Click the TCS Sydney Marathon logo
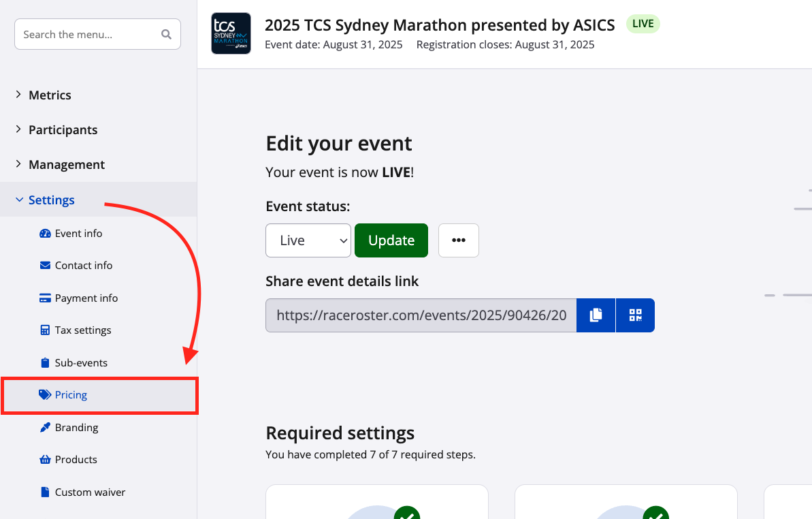This screenshot has height=519, width=812. pyautogui.click(x=231, y=33)
